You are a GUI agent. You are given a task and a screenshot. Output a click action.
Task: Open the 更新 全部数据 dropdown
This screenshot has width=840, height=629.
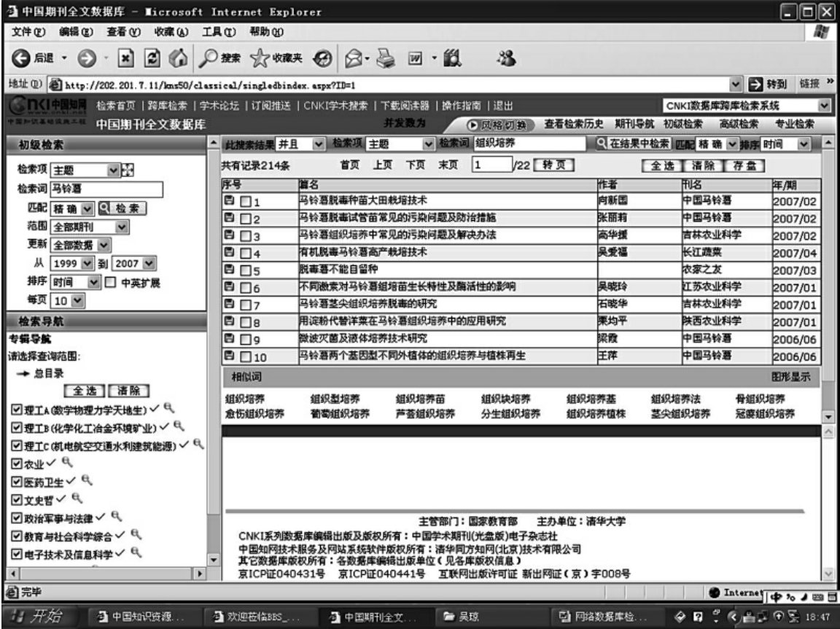click(80, 245)
